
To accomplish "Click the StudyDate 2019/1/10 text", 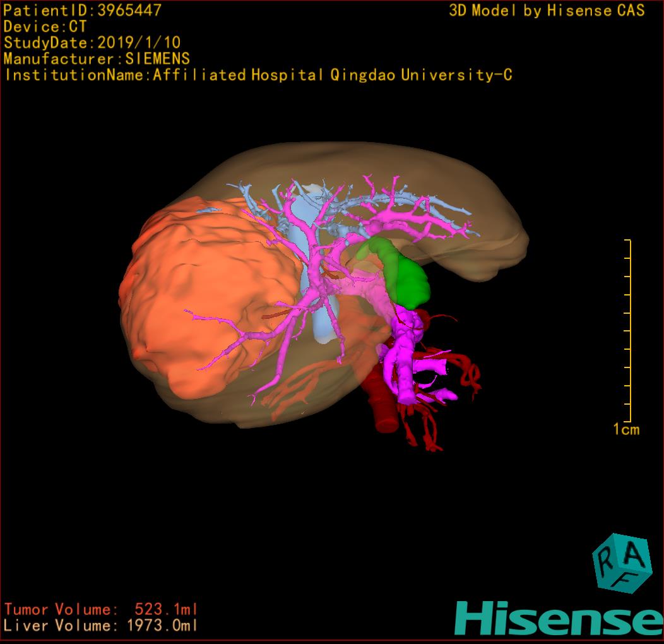I will (92, 43).
